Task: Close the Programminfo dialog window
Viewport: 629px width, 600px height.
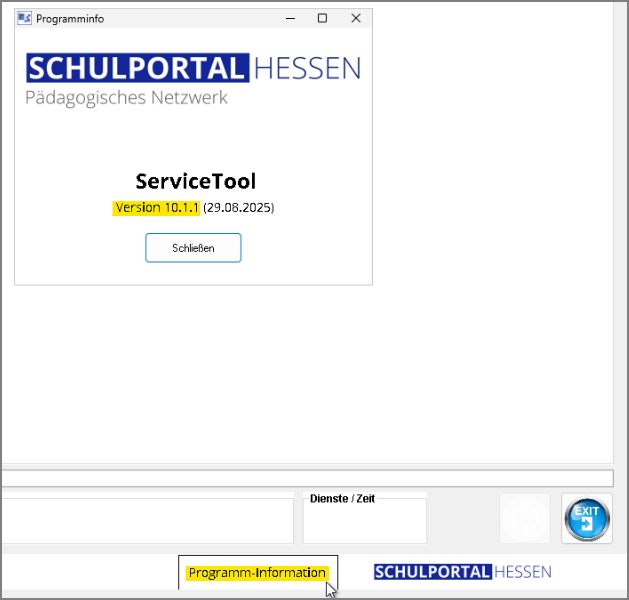Action: [x=356, y=18]
